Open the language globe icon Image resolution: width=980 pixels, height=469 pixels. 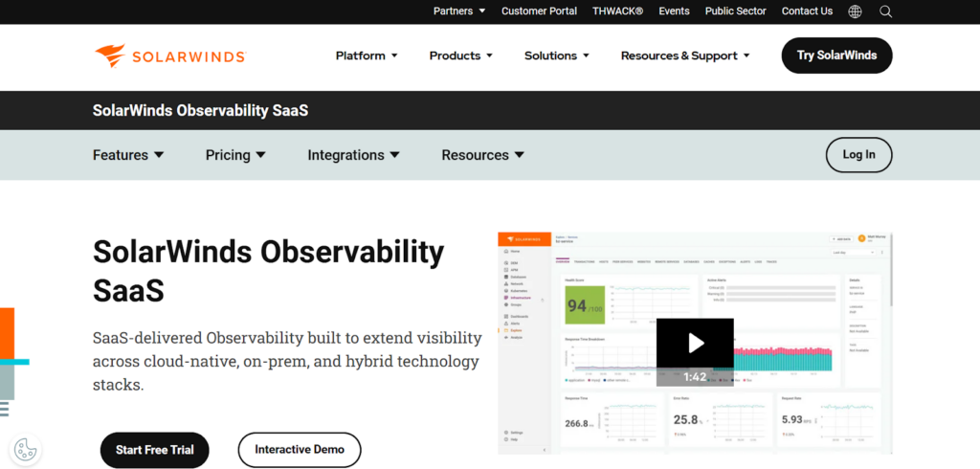point(855,11)
